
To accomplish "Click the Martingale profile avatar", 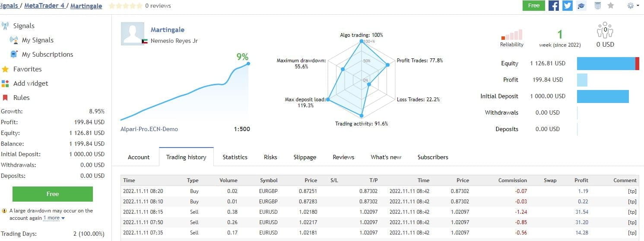I will pyautogui.click(x=132, y=34).
